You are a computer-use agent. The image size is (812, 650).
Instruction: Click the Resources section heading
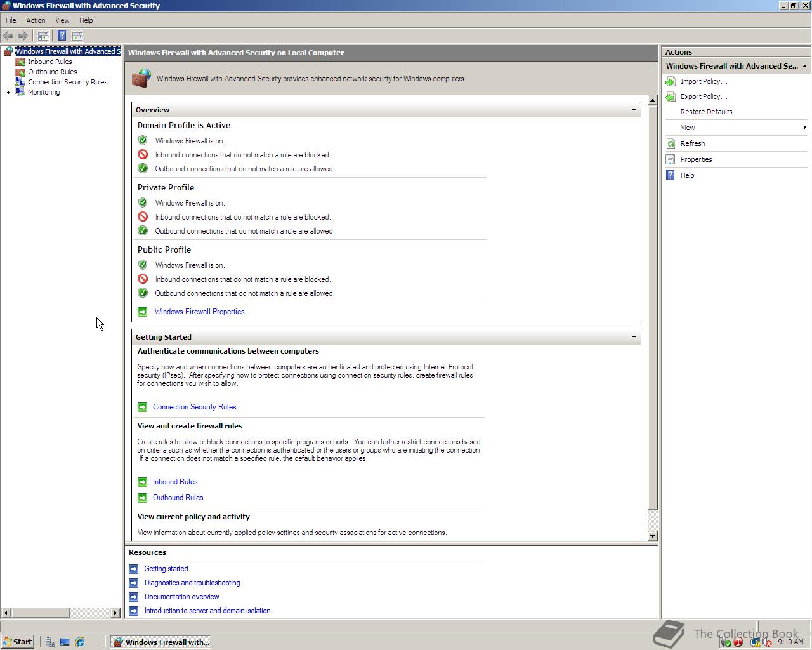pos(147,552)
